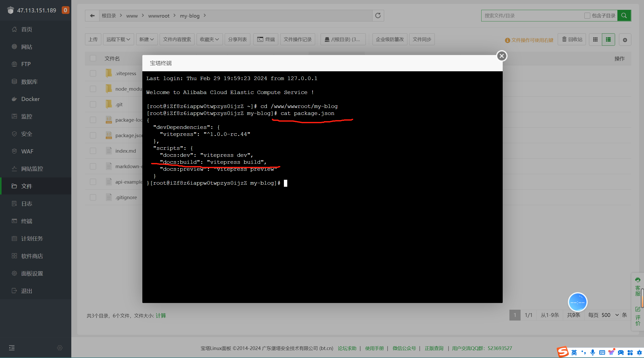Open Sogou toolbox grid icon
The image size is (644, 358).
click(x=630, y=352)
